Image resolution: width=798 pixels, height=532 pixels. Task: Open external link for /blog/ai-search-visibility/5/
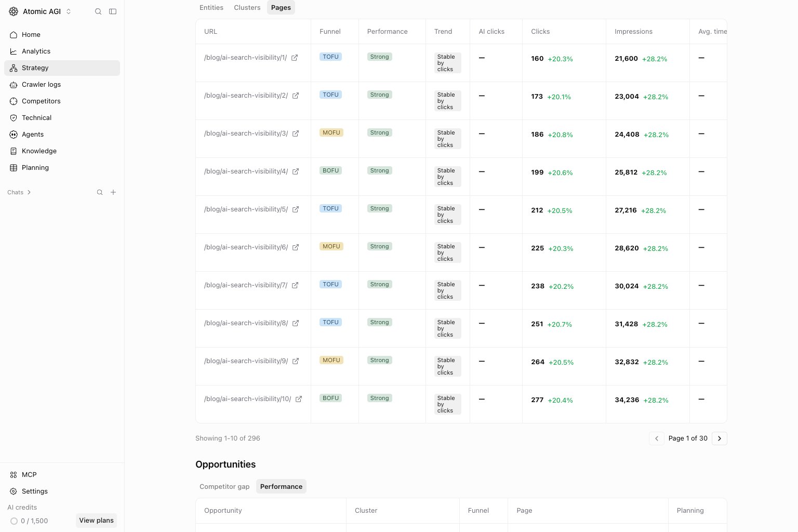click(296, 209)
